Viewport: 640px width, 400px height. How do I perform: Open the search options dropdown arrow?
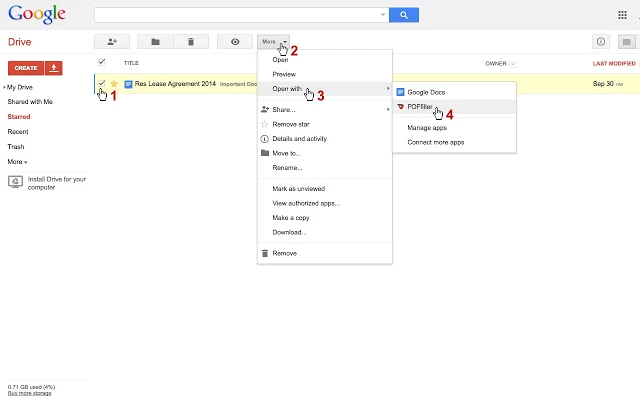pos(383,15)
